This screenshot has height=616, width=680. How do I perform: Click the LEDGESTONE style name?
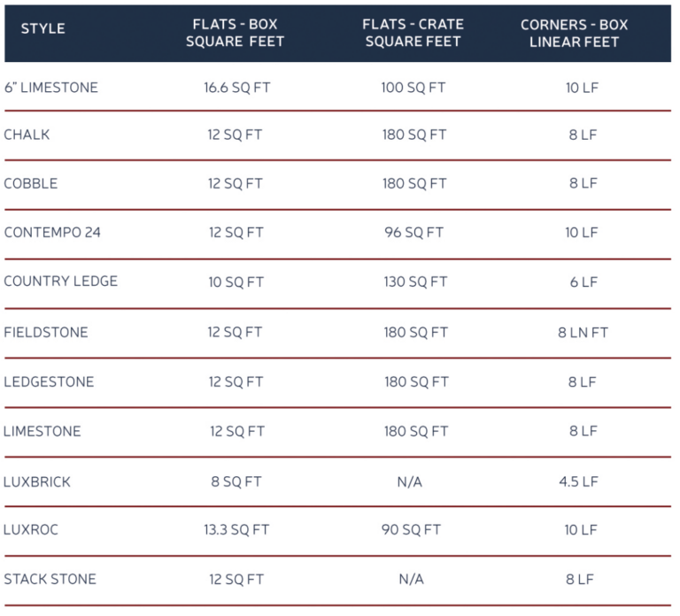tap(49, 382)
